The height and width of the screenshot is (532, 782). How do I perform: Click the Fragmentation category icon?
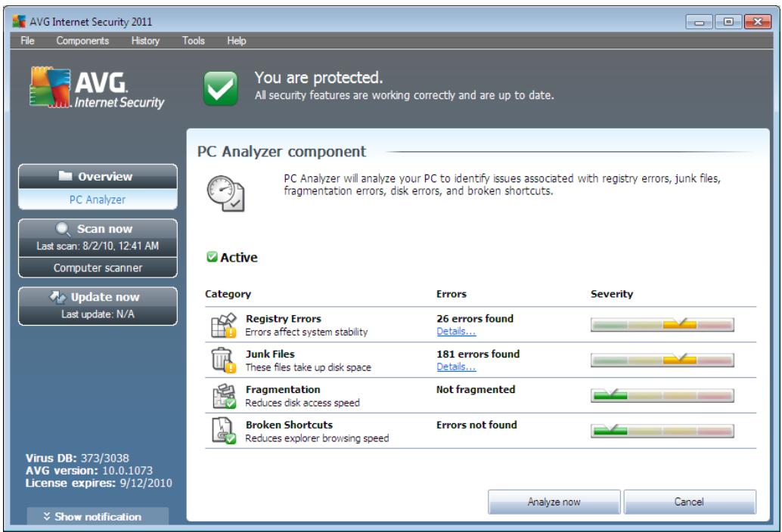pyautogui.click(x=224, y=396)
